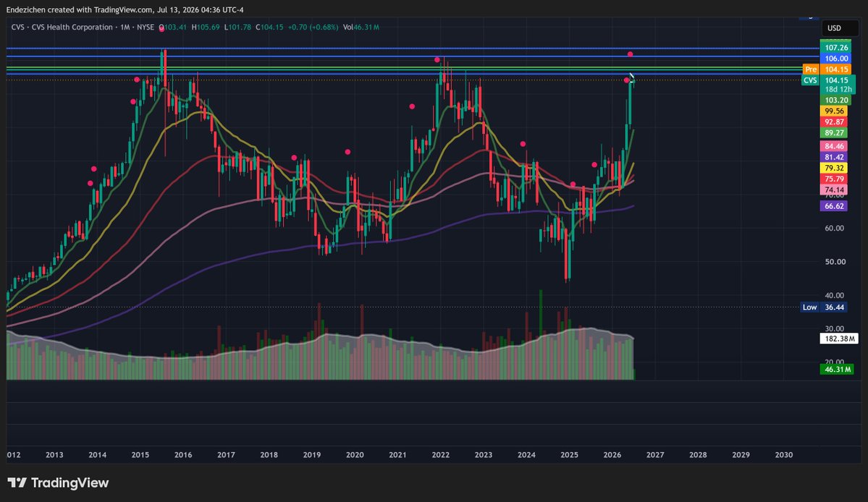Click the 2015 year on time axis
This screenshot has height=502, width=868.
[x=140, y=454]
